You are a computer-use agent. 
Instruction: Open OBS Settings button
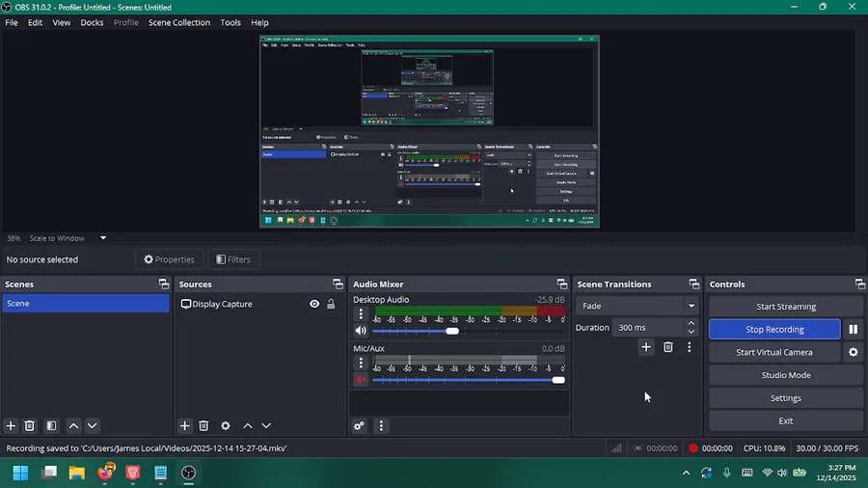[785, 397]
